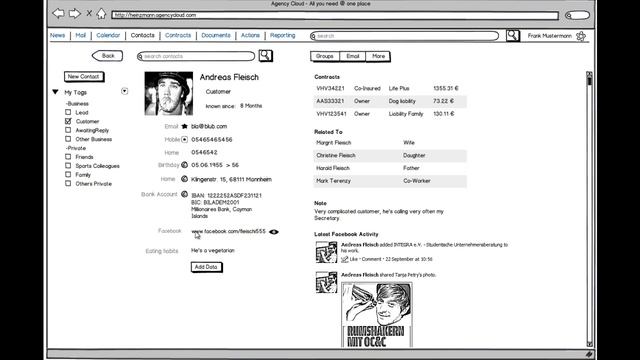Open the More dropdown button
640x360 pixels.
tap(378, 56)
